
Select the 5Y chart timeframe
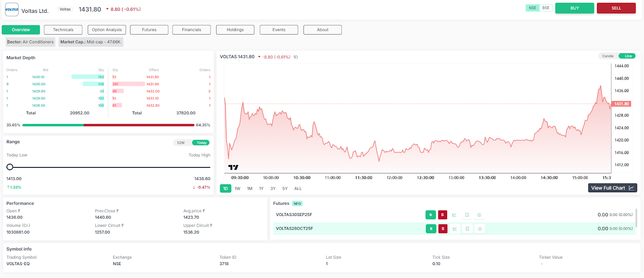tap(285, 188)
